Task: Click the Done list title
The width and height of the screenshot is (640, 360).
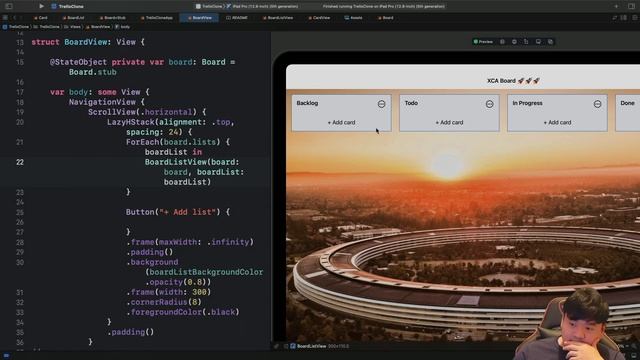Action: (x=627, y=103)
